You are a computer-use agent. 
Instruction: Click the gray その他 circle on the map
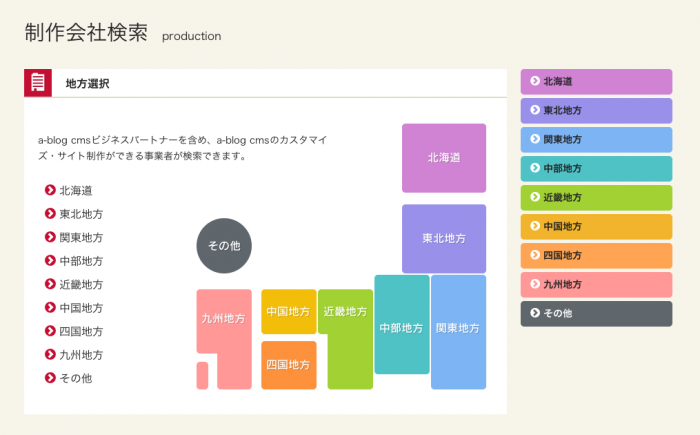tap(224, 246)
